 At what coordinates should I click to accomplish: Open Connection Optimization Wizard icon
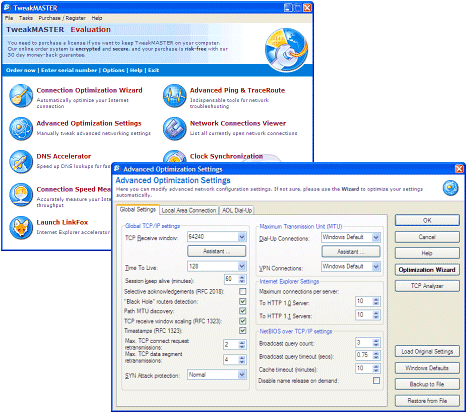coord(21,96)
